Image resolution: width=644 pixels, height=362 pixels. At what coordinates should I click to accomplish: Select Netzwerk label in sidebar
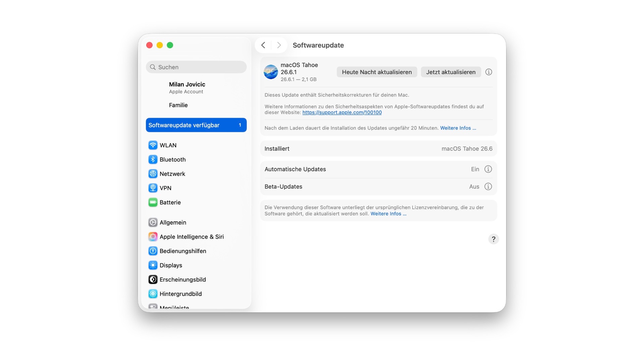point(172,174)
